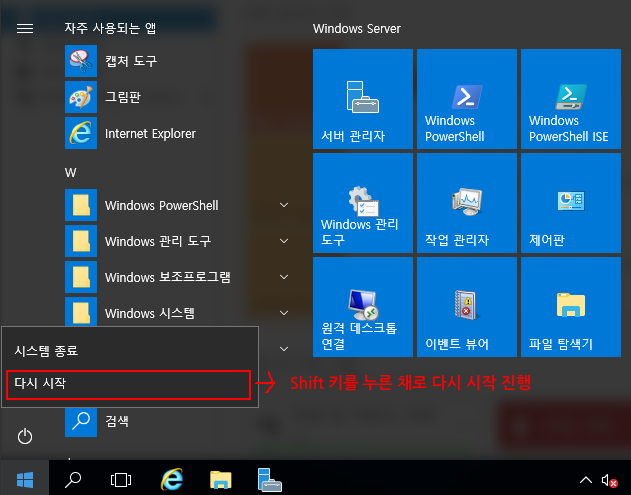Click the 자주 사용되는 앱 heading
The image size is (631, 495).
pos(110,28)
